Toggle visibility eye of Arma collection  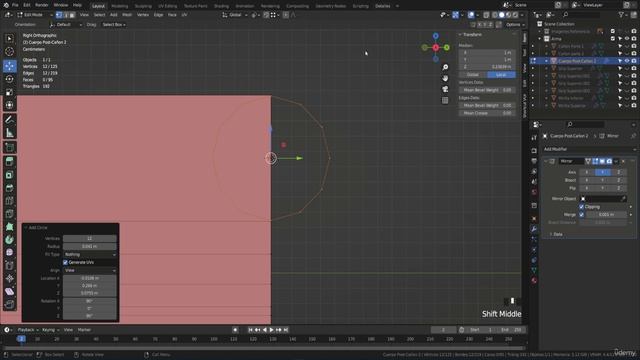(x=627, y=39)
